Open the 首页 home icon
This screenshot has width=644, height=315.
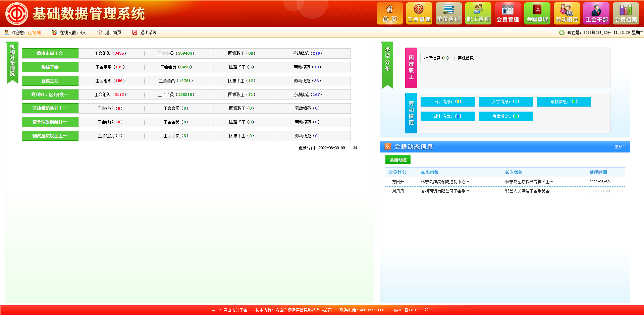pyautogui.click(x=389, y=14)
